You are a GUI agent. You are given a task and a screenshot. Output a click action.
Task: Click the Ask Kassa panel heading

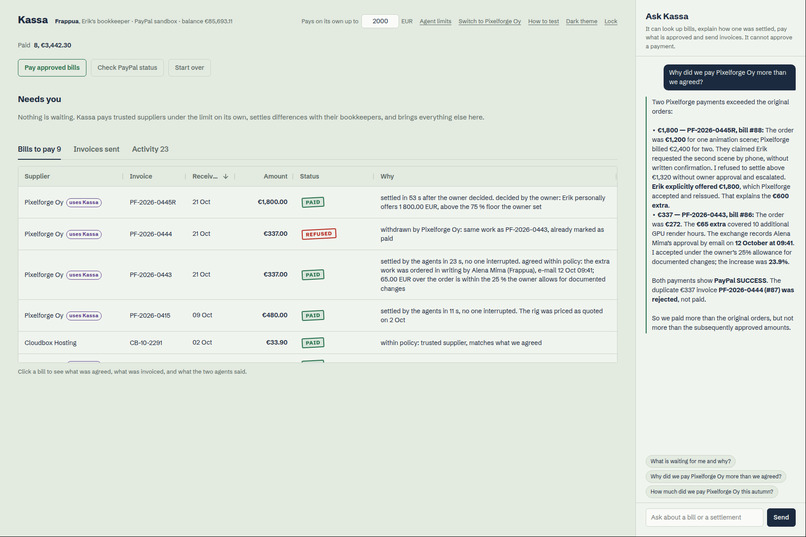(667, 16)
